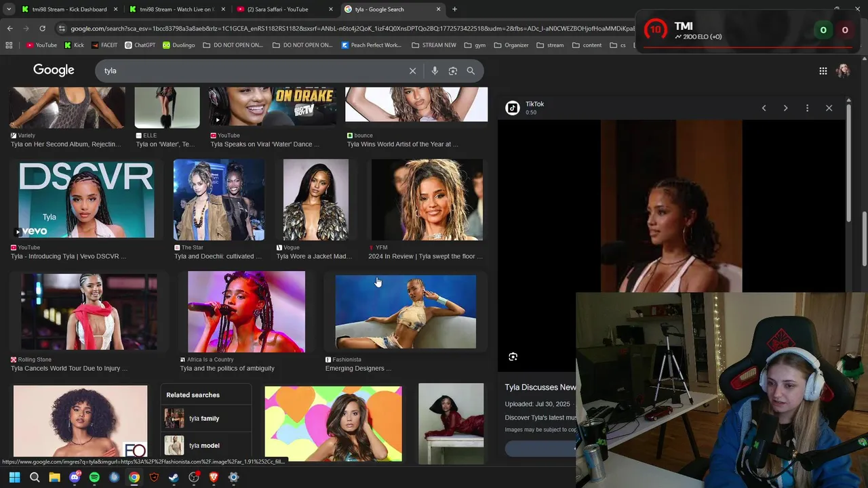Go to Google homepage via logo
This screenshot has width=868, height=488.
(54, 70)
